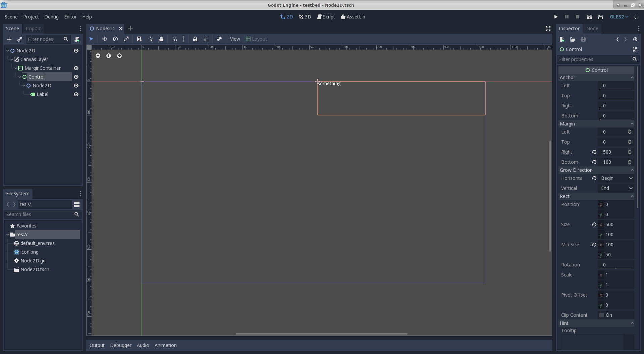Select the Move tool in the canvas toolbar
The image size is (644, 354).
(104, 39)
